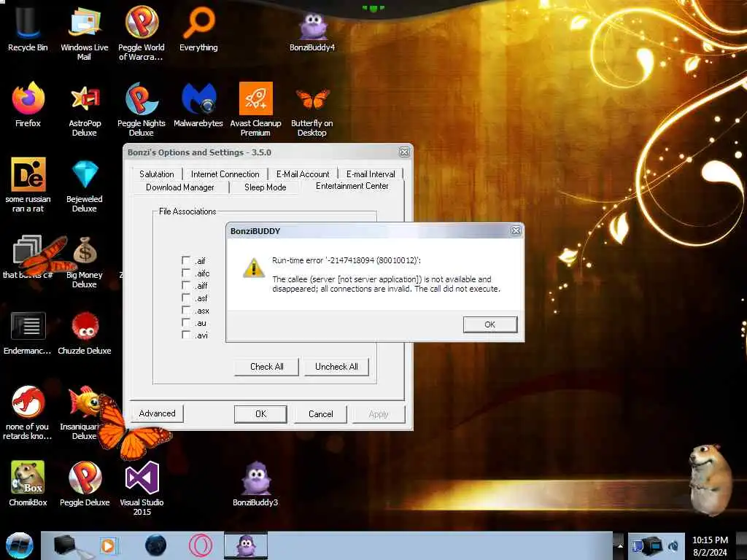
Task: Check the .au file association
Action: pyautogui.click(x=186, y=322)
